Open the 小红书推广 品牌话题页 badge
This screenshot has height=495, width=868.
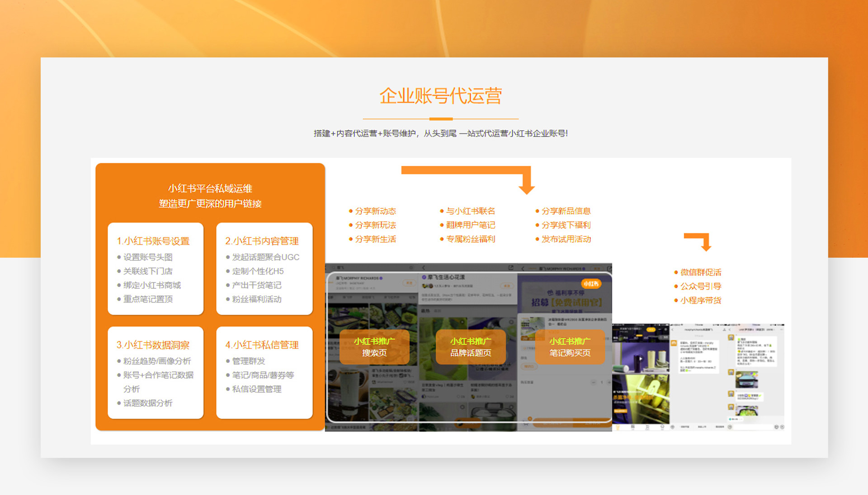click(x=471, y=347)
